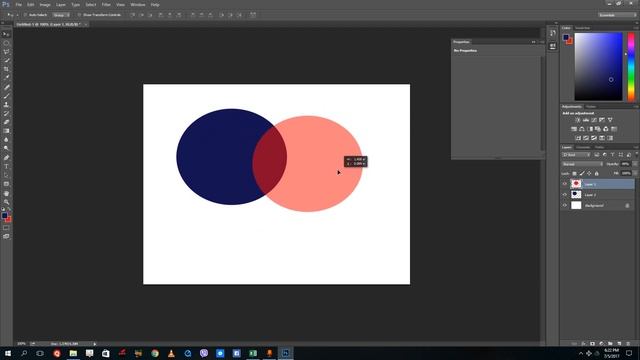
Task: Toggle lock position
Action: pos(589,173)
